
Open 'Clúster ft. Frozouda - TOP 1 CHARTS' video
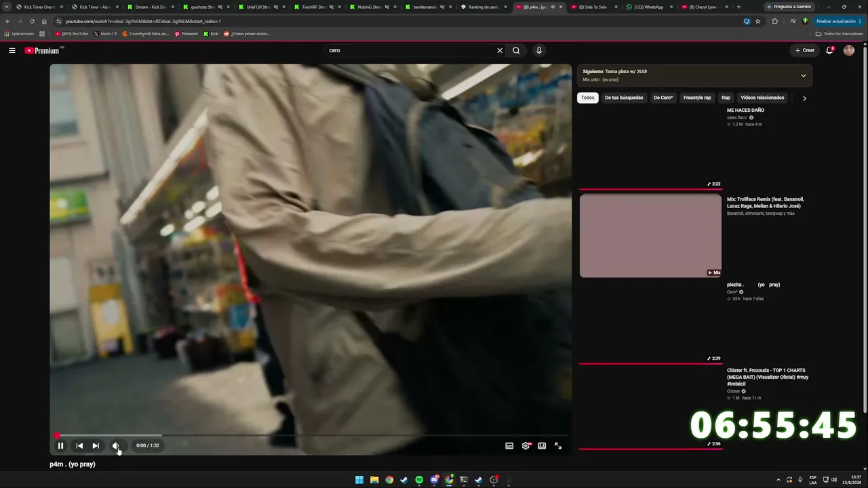(768, 377)
